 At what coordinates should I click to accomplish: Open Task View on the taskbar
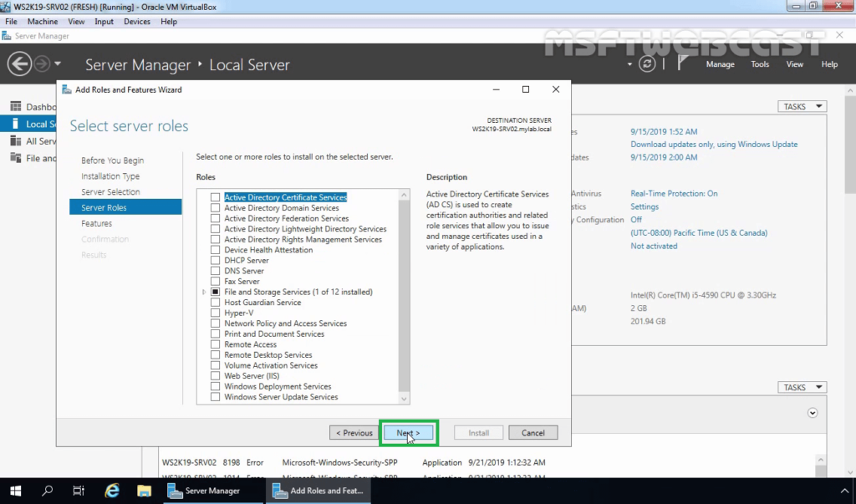pyautogui.click(x=79, y=491)
